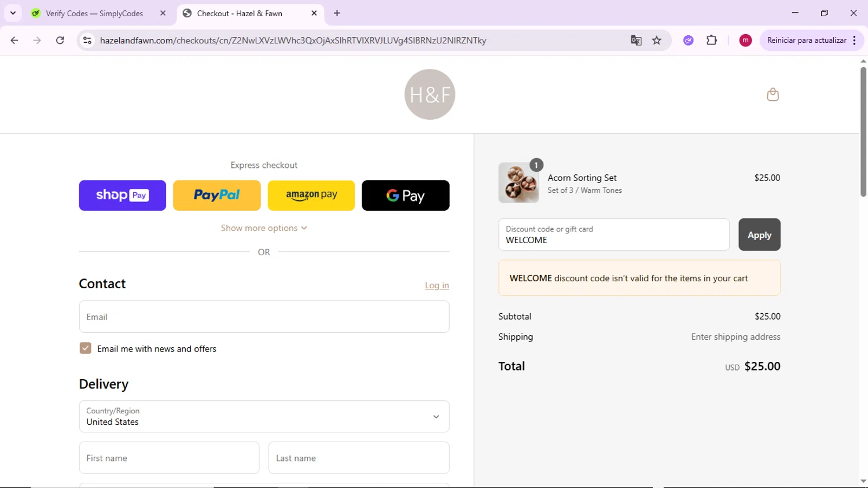Click the address bar URL
Screen dimensions: 868x488
293,41
